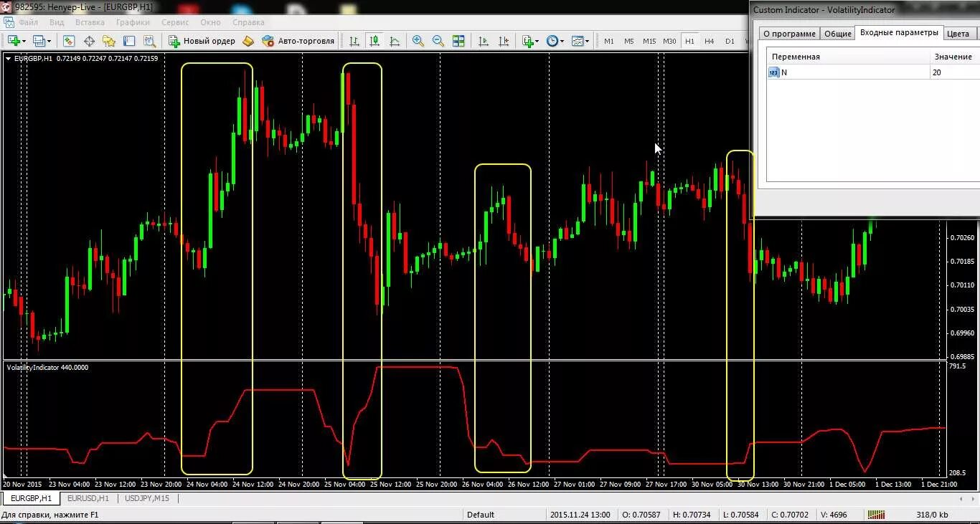980x524 pixels.
Task: Open a new chart via the toolbar icon
Action: [14, 41]
